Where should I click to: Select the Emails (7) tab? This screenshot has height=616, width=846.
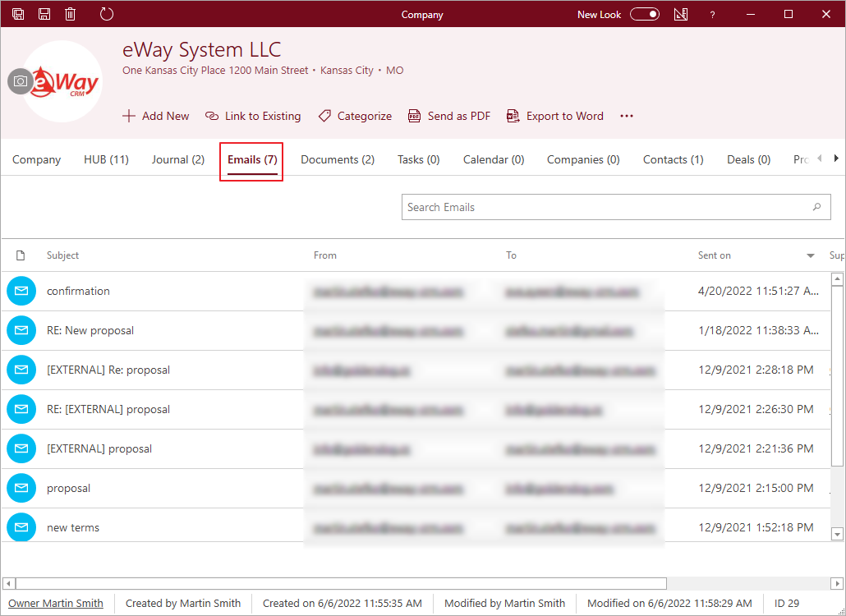(252, 159)
